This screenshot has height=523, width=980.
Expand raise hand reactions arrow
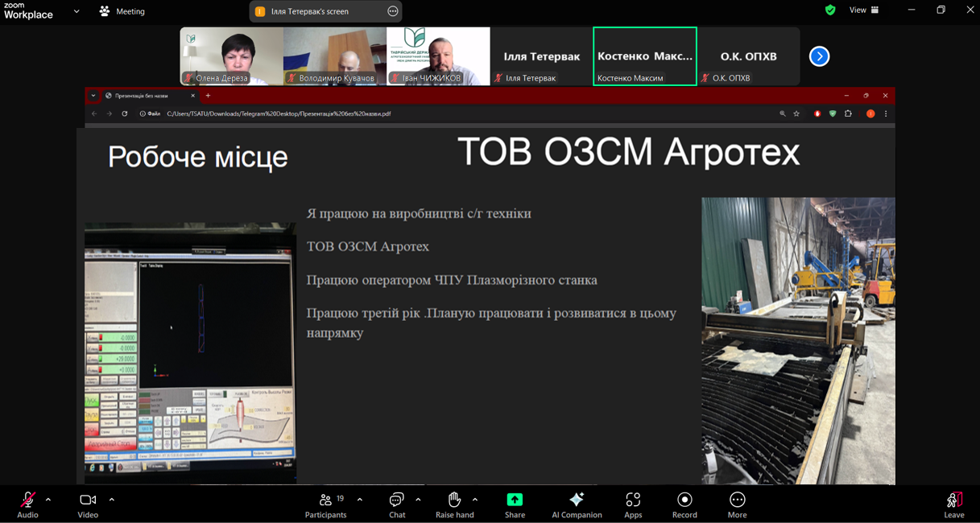(x=475, y=500)
